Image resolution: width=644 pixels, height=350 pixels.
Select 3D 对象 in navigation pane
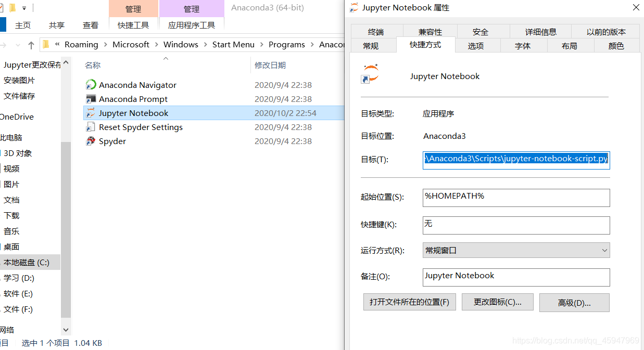pos(18,153)
